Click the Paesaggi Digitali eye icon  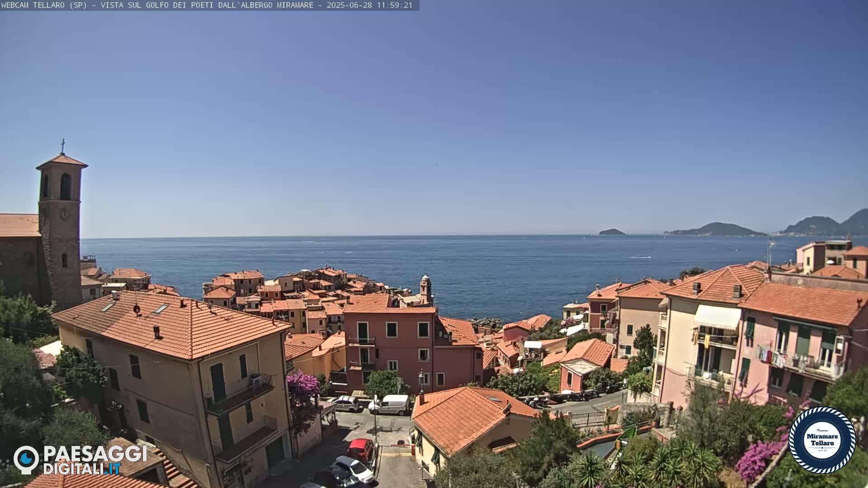26,460
